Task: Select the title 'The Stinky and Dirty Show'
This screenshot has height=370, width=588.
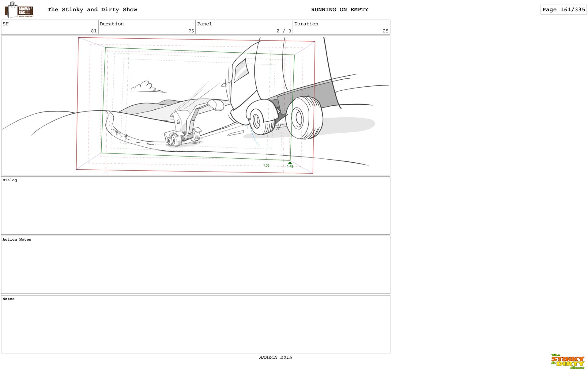Action: coord(92,9)
